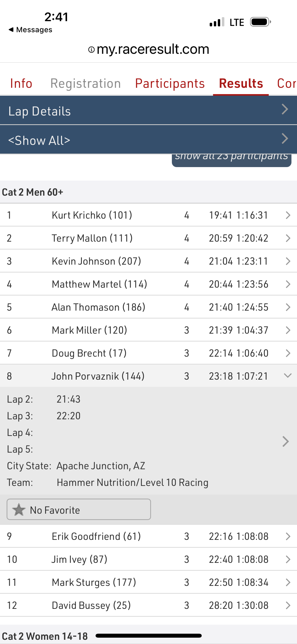Expand Mark Miller's result details
The height and width of the screenshot is (644, 297).
coord(288,330)
